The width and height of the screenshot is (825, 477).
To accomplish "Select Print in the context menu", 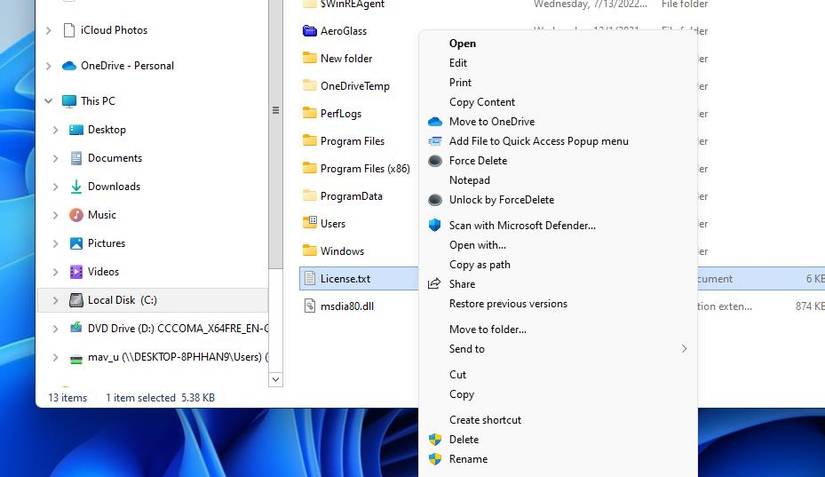I will click(460, 83).
